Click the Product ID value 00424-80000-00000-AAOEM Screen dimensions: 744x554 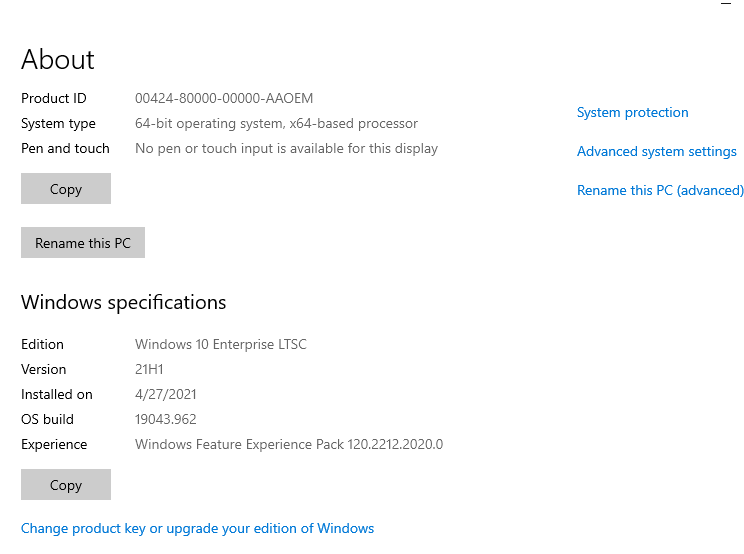(224, 98)
